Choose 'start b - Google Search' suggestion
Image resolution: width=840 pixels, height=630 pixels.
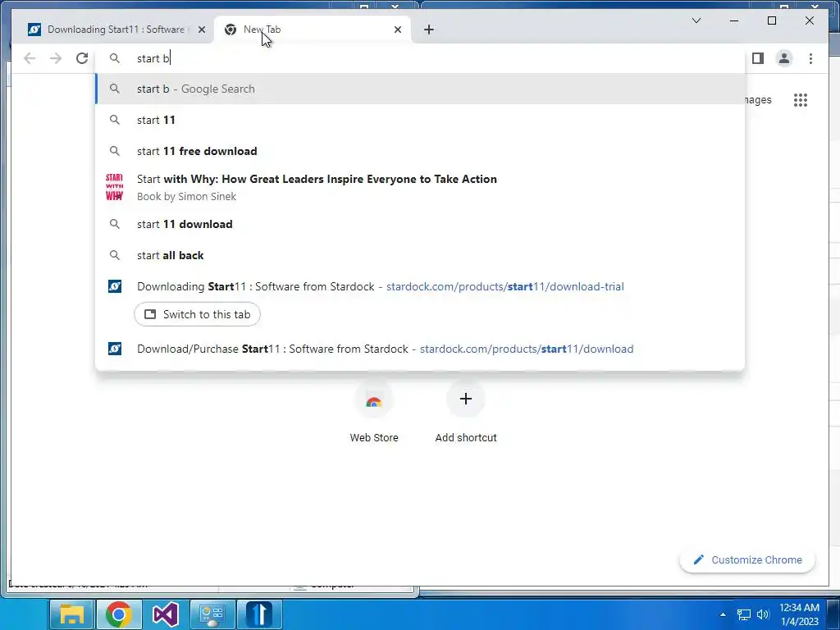click(420, 89)
